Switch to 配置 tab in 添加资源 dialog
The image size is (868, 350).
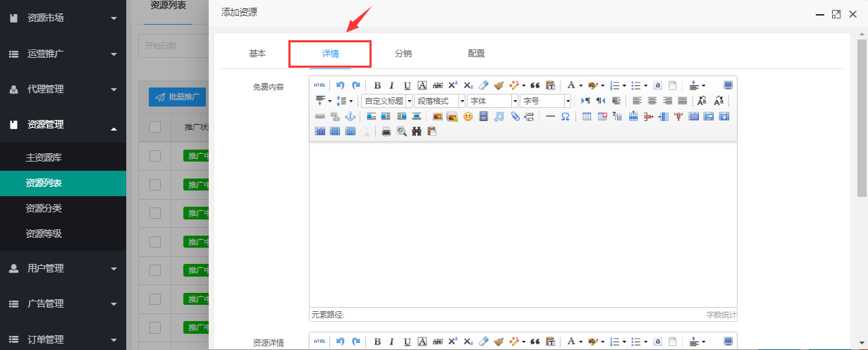[476, 53]
